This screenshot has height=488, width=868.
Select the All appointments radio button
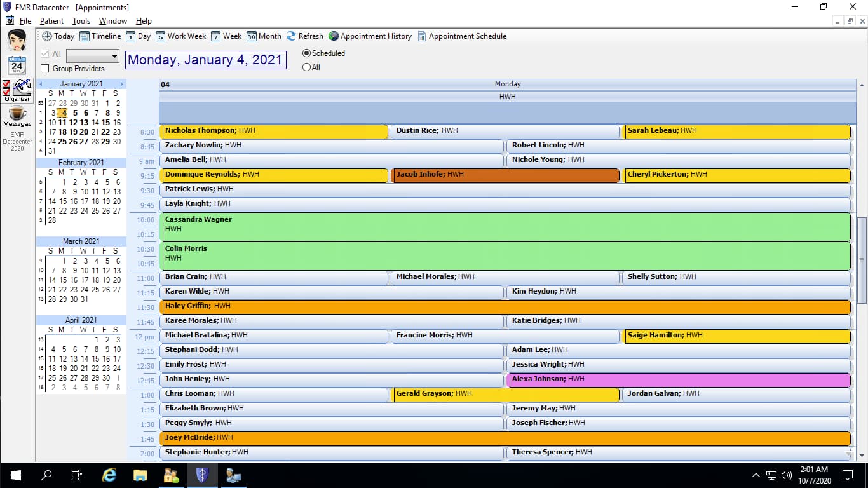click(307, 67)
